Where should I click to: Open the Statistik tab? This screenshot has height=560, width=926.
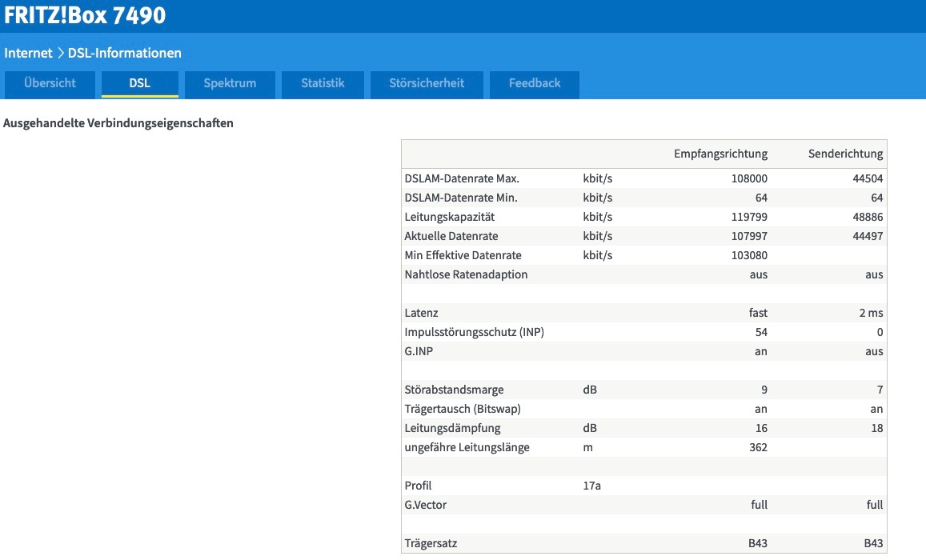pos(323,84)
